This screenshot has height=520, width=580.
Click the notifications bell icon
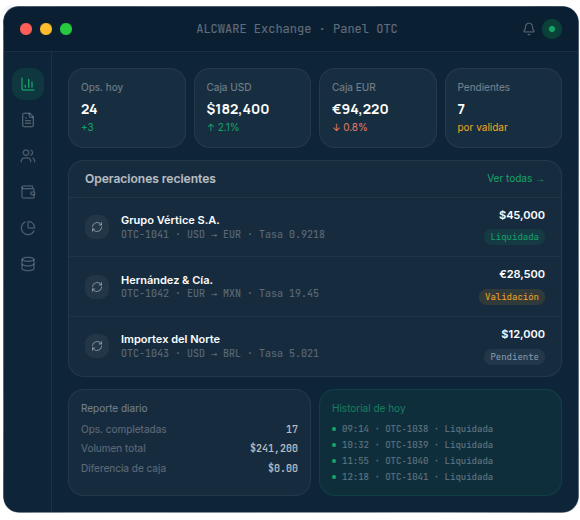point(529,29)
